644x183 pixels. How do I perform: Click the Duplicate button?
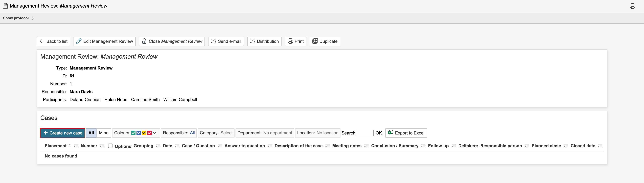pyautogui.click(x=325, y=41)
